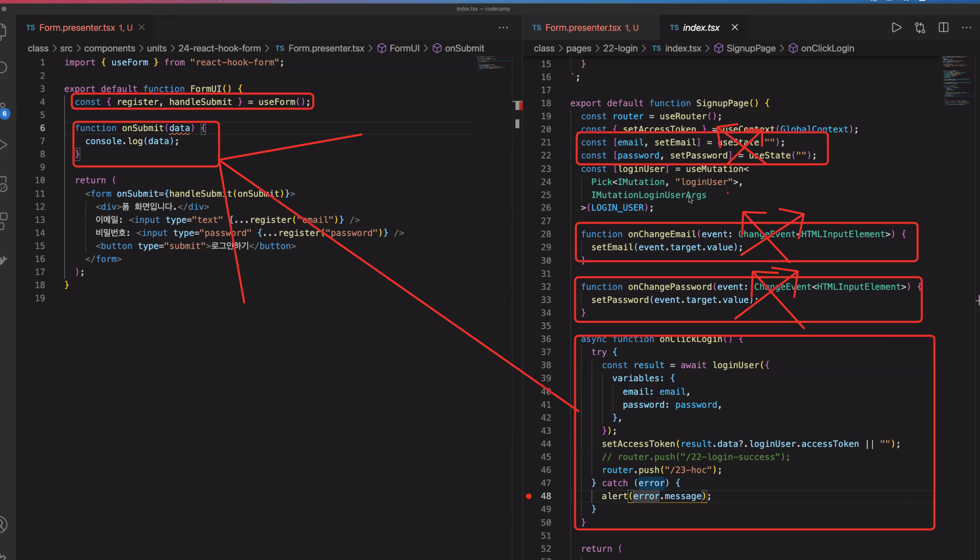The image size is (980, 560).
Task: Open Source Control with 6 badge
Action: (4, 110)
